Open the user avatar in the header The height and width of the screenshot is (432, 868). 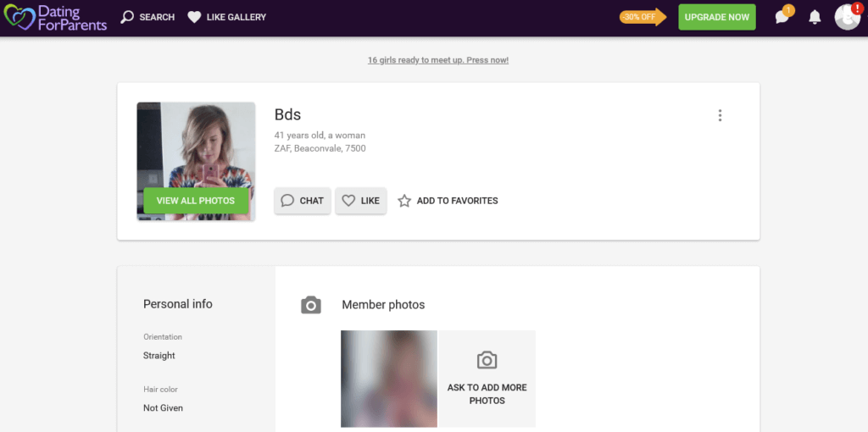point(847,17)
